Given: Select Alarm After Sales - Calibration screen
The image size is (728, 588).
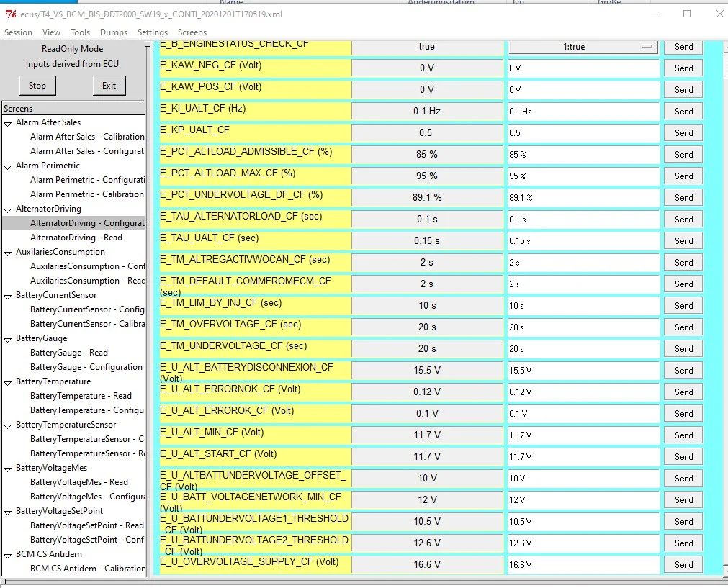Looking at the screenshot, I should [x=86, y=137].
